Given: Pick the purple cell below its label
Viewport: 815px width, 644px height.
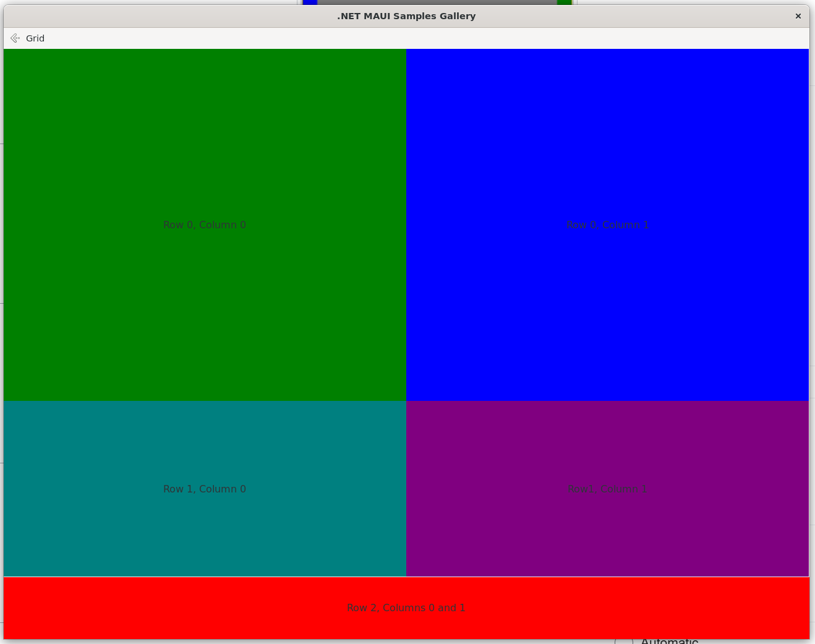Looking at the screenshot, I should [607, 538].
